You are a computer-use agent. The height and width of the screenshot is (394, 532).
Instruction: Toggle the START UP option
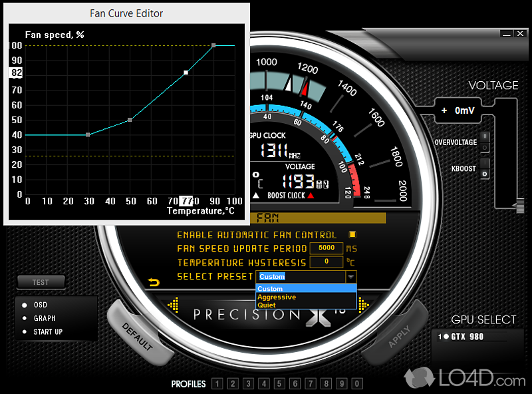[25, 332]
